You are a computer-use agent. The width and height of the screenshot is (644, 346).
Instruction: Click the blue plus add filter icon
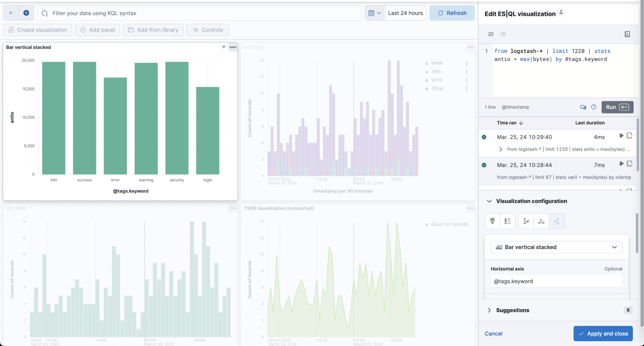click(26, 13)
